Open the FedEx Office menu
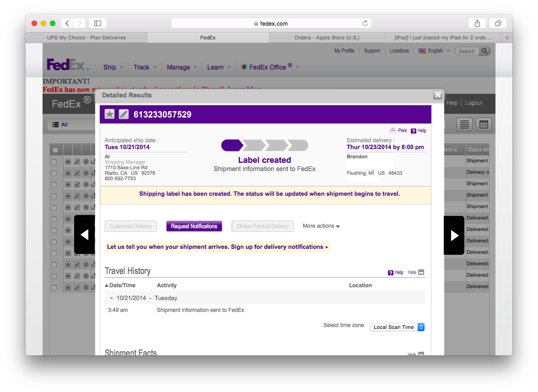The height and width of the screenshot is (392, 538). [270, 67]
